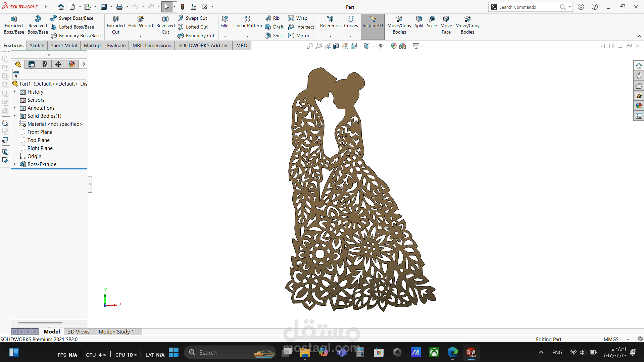Open the Fillet dropdown arrow
This screenshot has height=362, width=644.
click(225, 36)
